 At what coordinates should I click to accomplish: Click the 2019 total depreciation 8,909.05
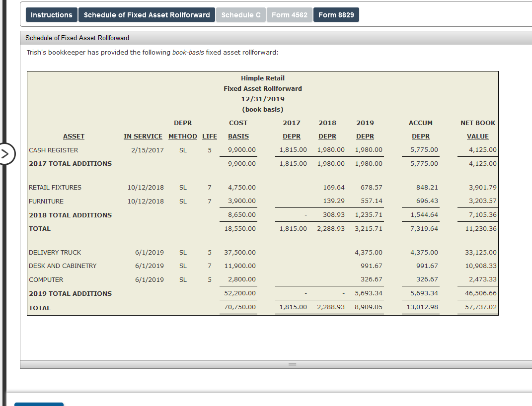[369, 307]
